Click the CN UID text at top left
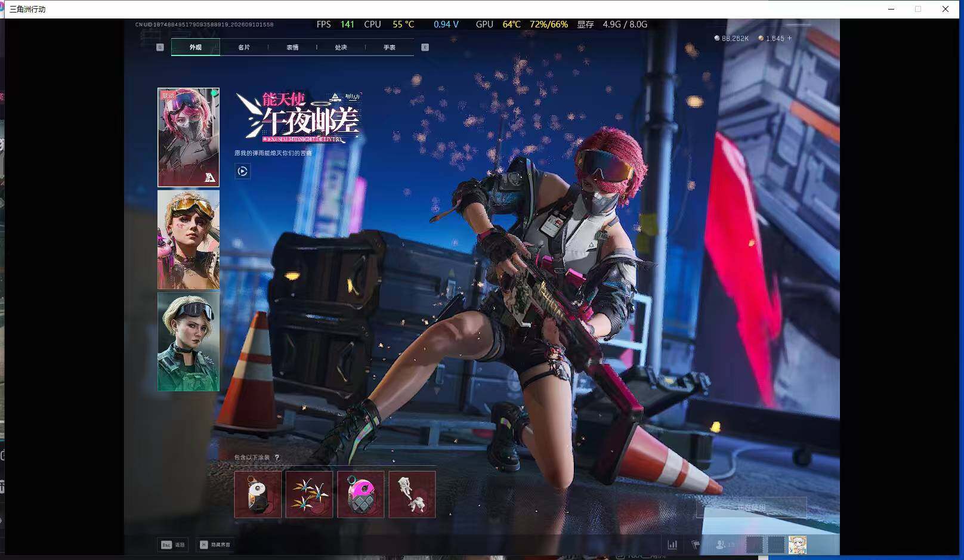The width and height of the screenshot is (964, 560). pos(204,24)
